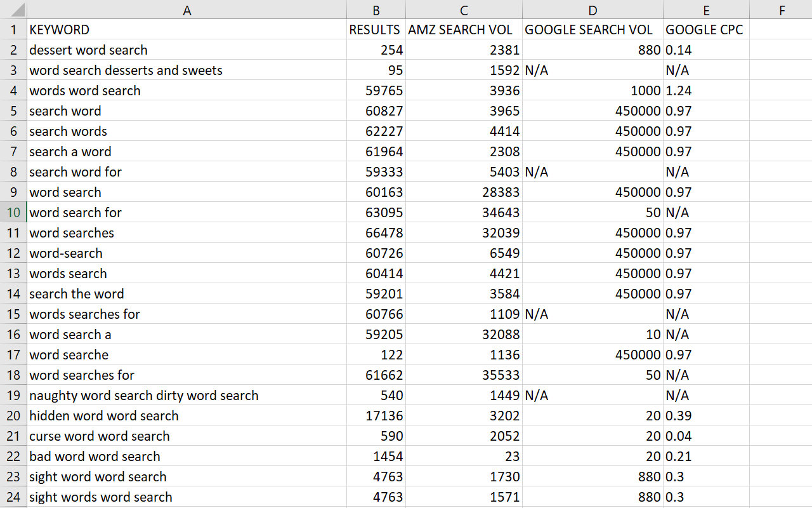
Task: Click the AMZ SEARCH VOL header cell
Action: coord(464,30)
